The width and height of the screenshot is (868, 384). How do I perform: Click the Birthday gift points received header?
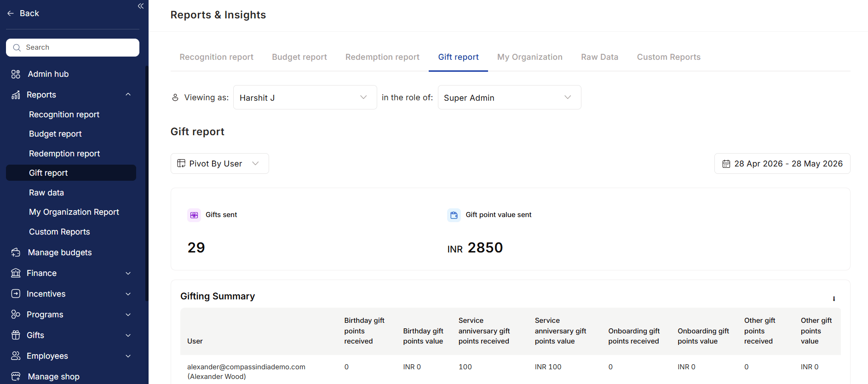click(364, 331)
